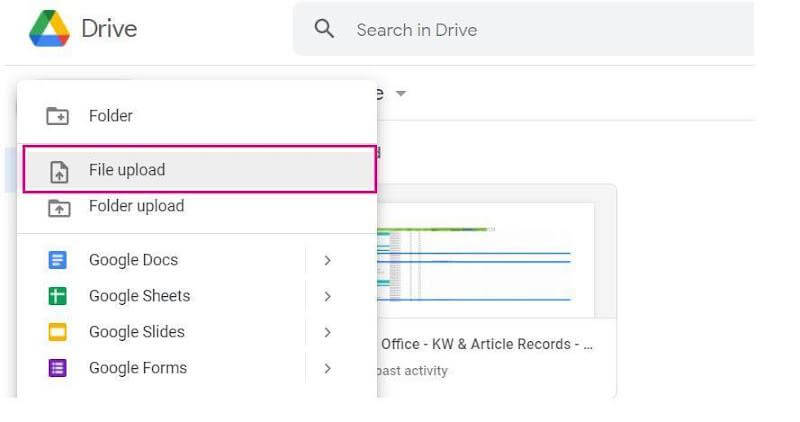Click the Folder upload icon

58,207
